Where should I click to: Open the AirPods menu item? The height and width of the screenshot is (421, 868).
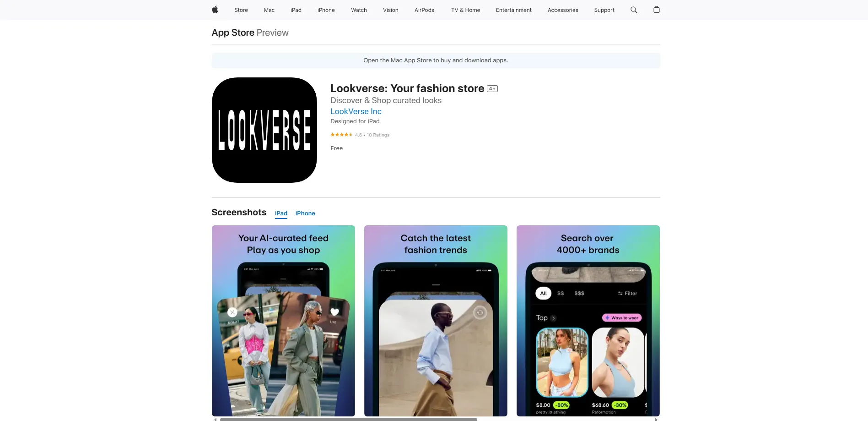[424, 10]
